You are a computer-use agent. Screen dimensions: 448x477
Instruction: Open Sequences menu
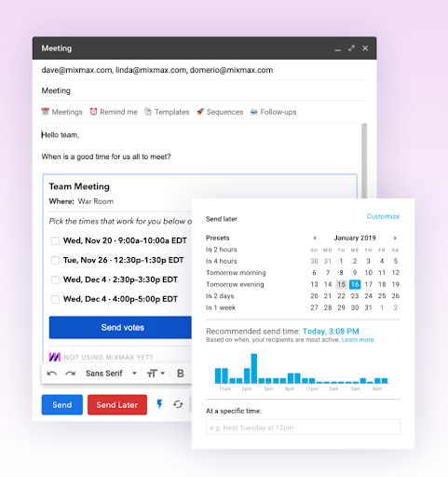click(x=220, y=112)
